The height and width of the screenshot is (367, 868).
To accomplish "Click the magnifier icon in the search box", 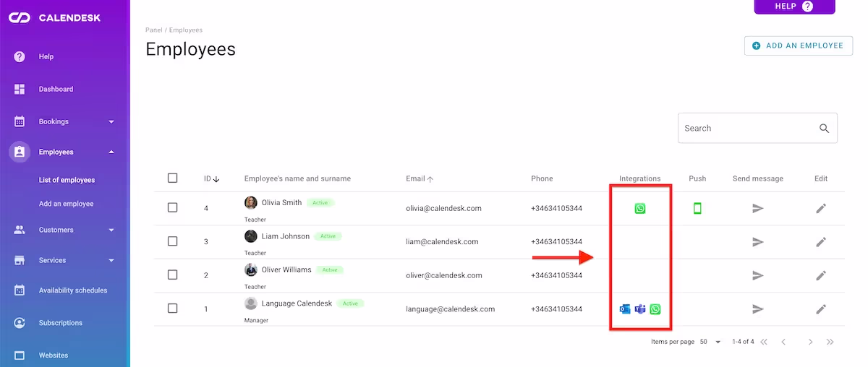I will point(824,129).
